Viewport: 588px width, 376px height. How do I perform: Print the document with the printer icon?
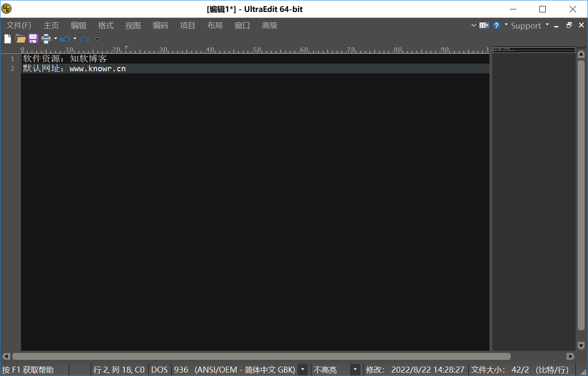(x=46, y=39)
